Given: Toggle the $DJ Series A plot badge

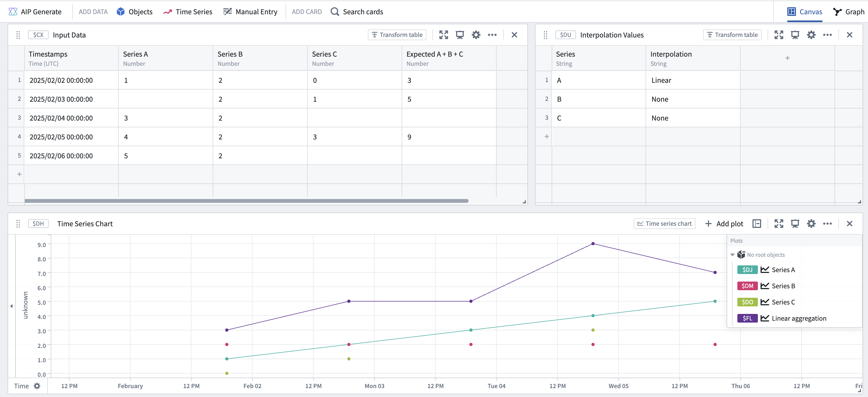Looking at the screenshot, I should 747,270.
